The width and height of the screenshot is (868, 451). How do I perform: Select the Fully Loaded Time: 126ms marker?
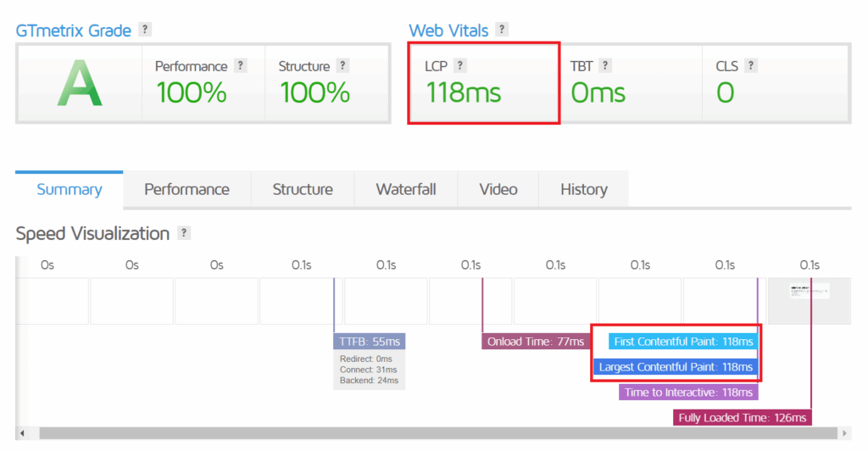tap(743, 417)
